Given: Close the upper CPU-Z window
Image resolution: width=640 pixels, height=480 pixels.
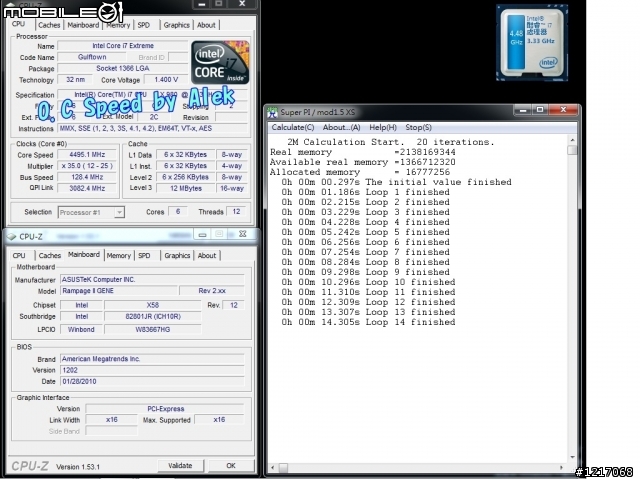Looking at the screenshot, I should tap(242, 4).
